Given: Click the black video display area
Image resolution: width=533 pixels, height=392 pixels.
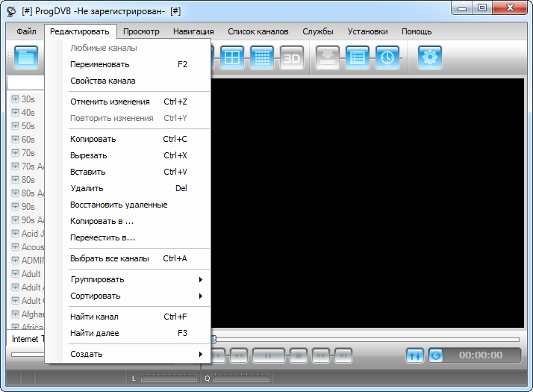Looking at the screenshot, I should pyautogui.click(x=367, y=203).
